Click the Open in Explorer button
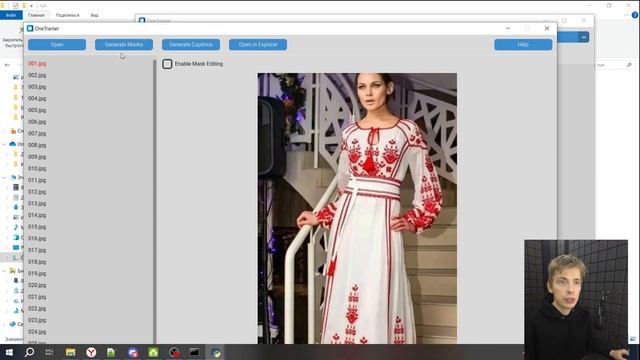This screenshot has width=640, height=360. (x=258, y=44)
